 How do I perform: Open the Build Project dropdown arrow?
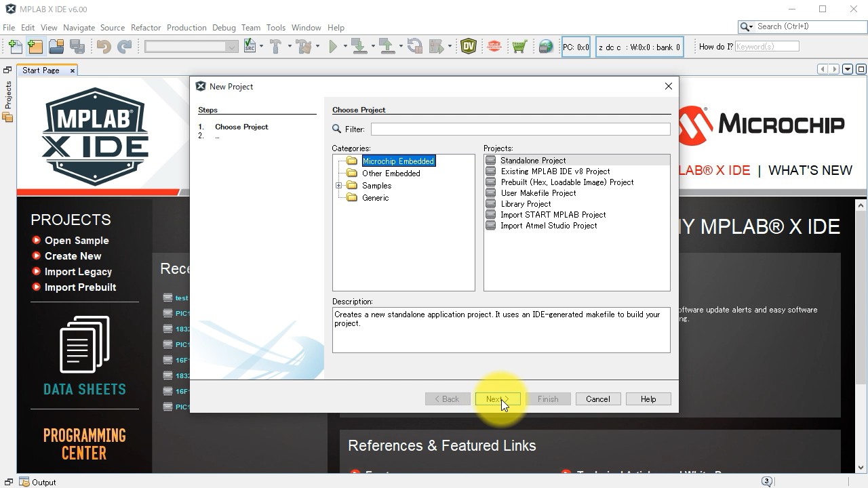(x=290, y=46)
